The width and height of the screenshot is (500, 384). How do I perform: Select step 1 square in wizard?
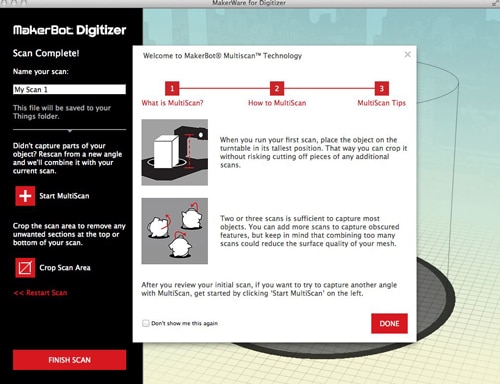[172, 89]
